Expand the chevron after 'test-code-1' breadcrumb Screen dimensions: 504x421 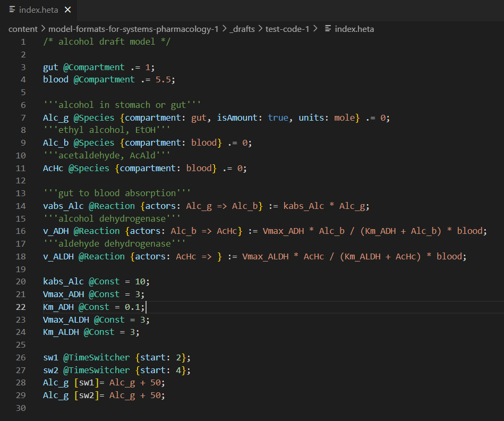315,29
